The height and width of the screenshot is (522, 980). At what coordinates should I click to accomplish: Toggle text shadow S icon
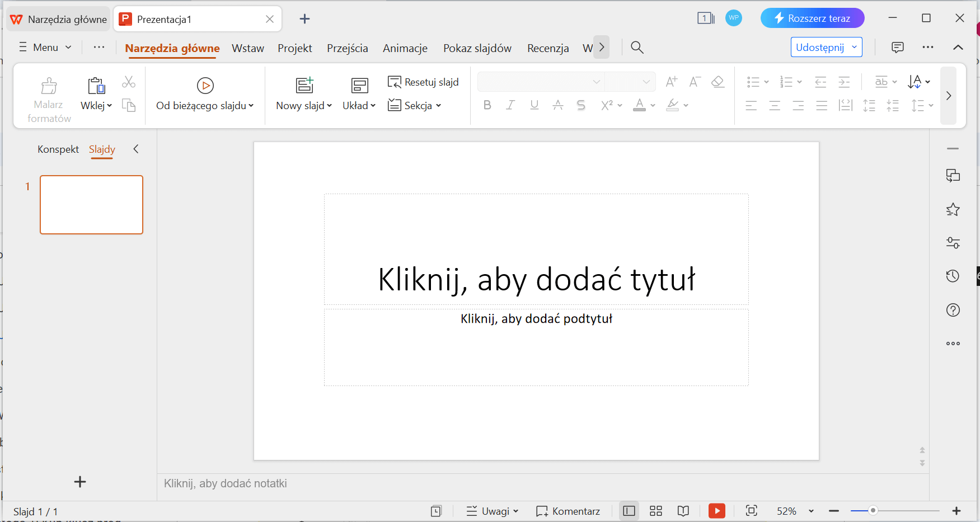click(581, 105)
